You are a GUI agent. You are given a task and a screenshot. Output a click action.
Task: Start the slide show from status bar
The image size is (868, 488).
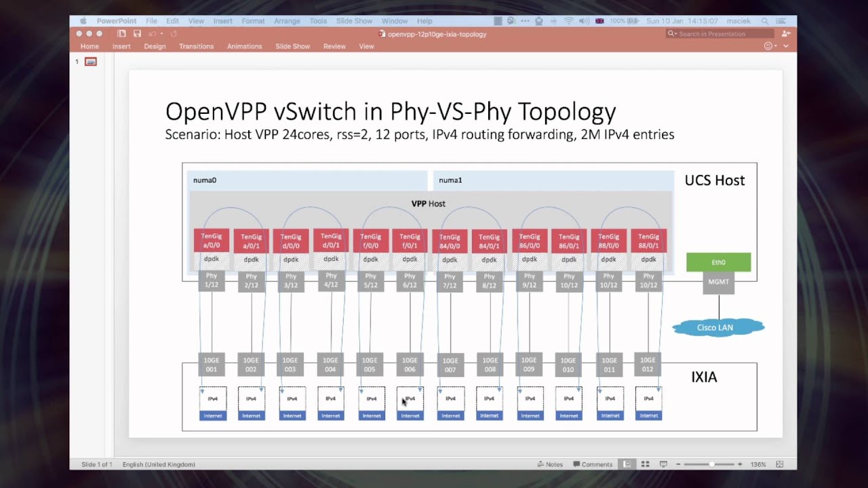click(x=663, y=464)
